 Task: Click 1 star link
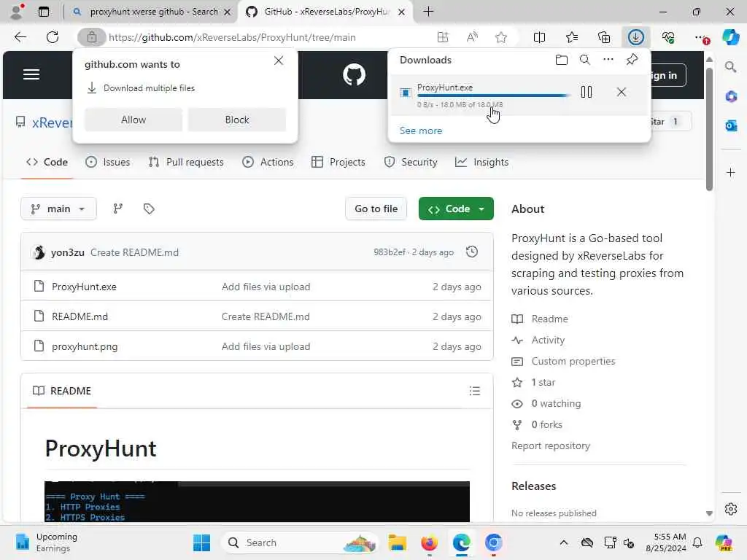pyautogui.click(x=543, y=382)
